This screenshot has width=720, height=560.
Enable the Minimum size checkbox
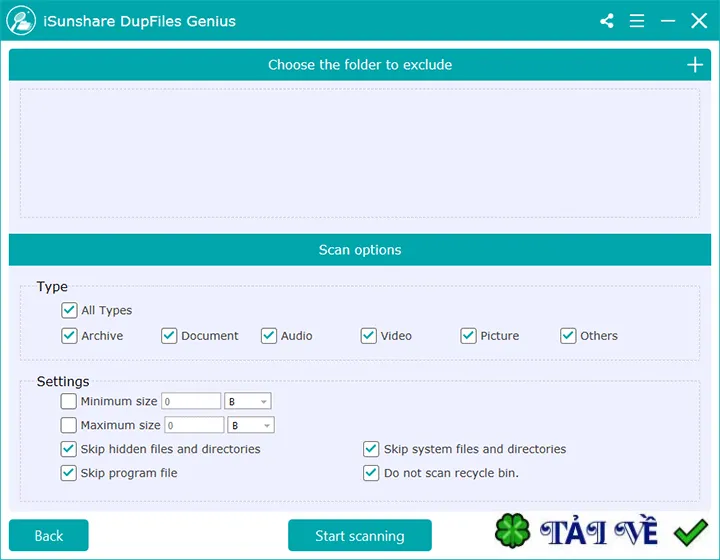[x=68, y=401]
